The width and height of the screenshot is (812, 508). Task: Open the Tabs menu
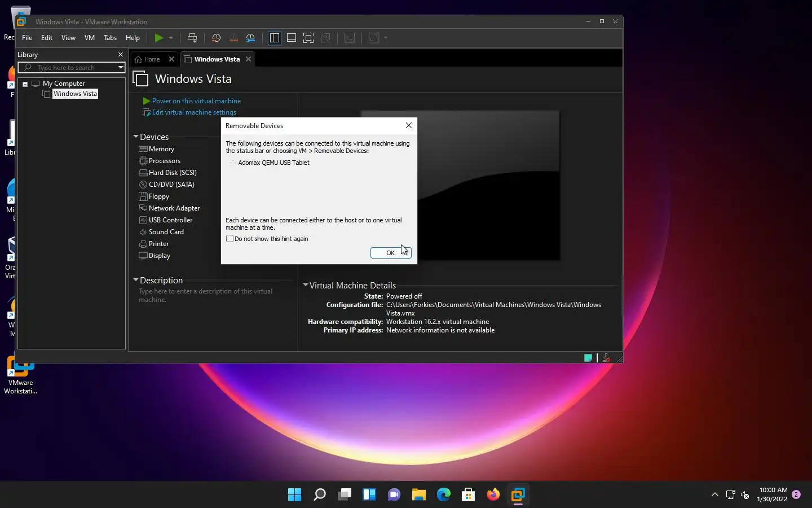111,38
